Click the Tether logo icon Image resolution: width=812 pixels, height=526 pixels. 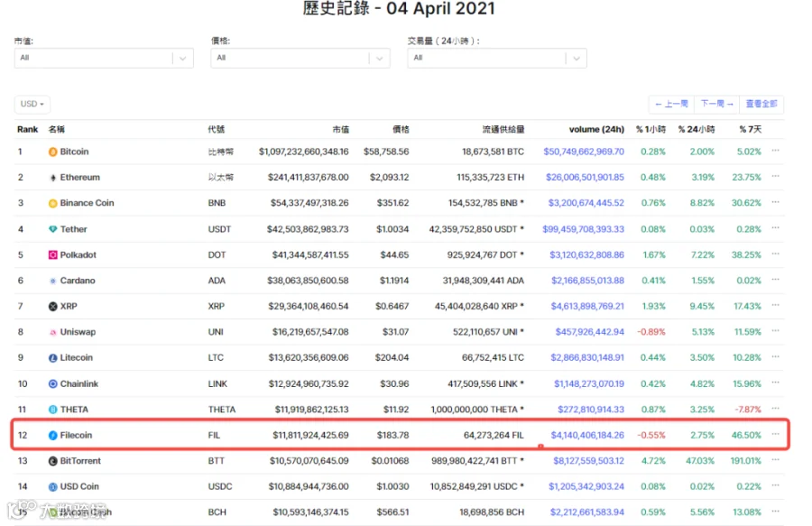point(53,229)
